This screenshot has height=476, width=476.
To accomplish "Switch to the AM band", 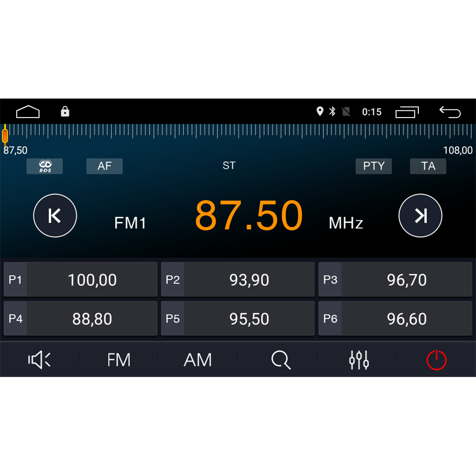I will pyautogui.click(x=198, y=360).
